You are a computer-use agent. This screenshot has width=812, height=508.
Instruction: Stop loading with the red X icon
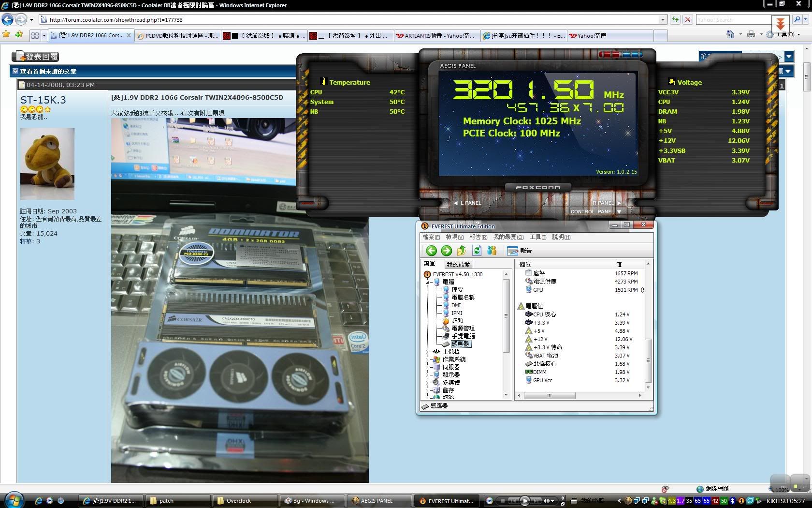(x=687, y=20)
